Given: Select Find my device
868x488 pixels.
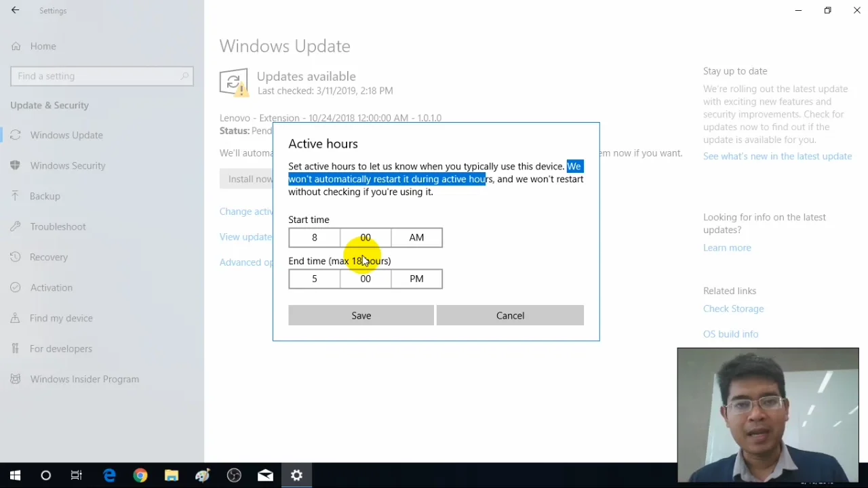Looking at the screenshot, I should 61,318.
